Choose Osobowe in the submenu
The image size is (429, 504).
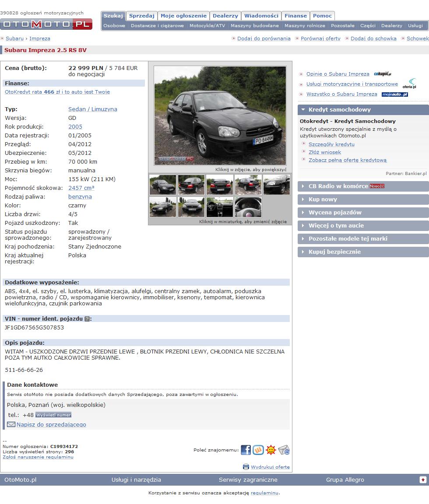tap(114, 26)
